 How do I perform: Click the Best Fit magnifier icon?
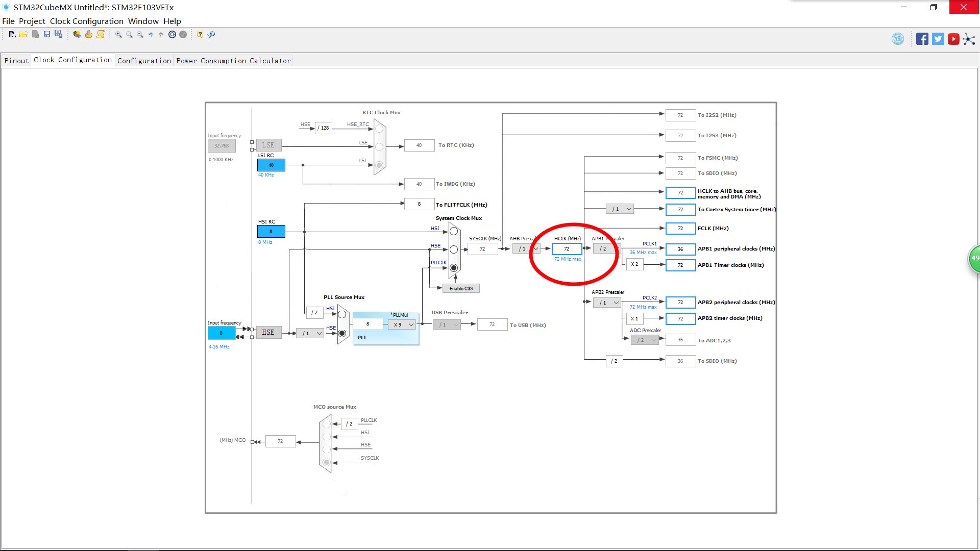[x=129, y=34]
